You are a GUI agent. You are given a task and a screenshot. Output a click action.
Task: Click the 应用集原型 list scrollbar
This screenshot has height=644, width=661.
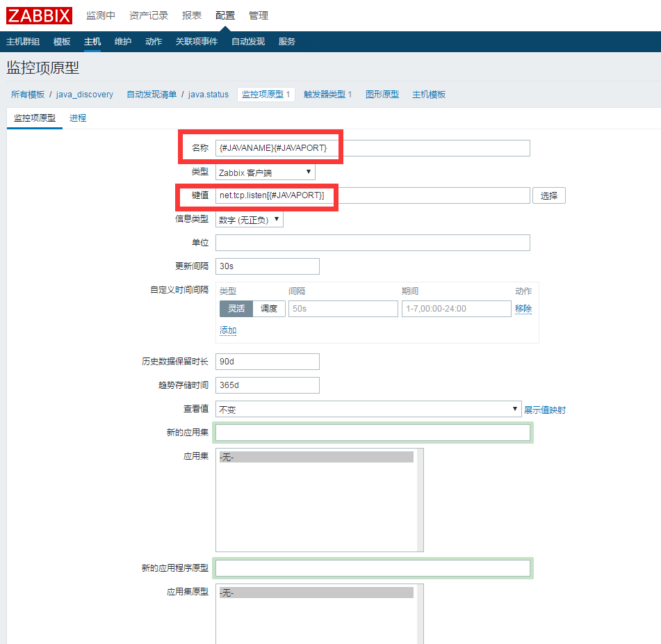tap(420, 614)
